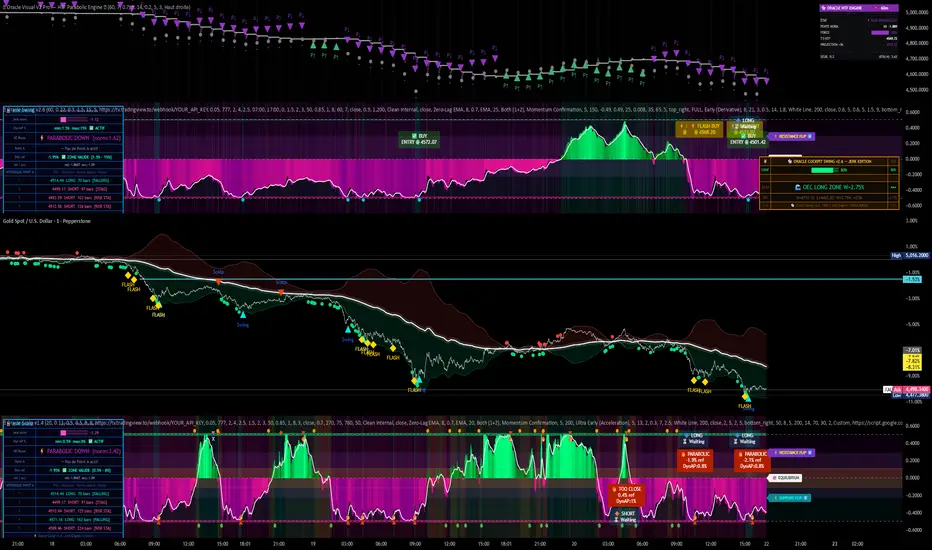Image resolution: width=932 pixels, height=550 pixels.
Task: Click the fire icon beside PARABOLIC DOWN norm:3.42
Action: coord(42,451)
